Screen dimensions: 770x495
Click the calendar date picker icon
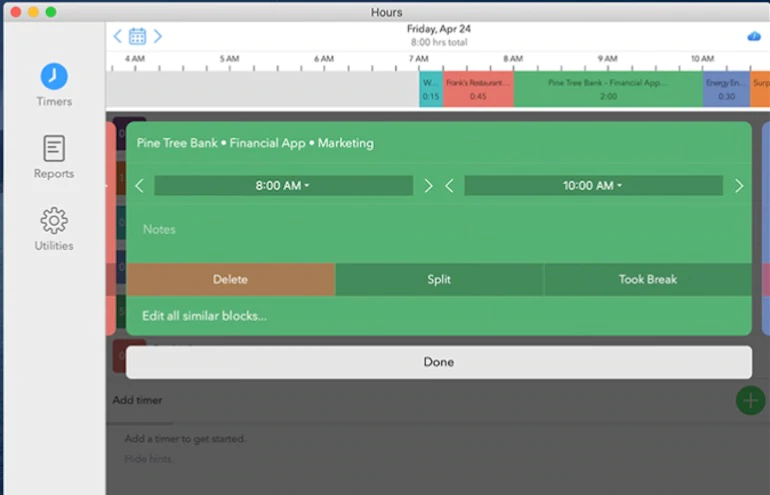pos(137,36)
